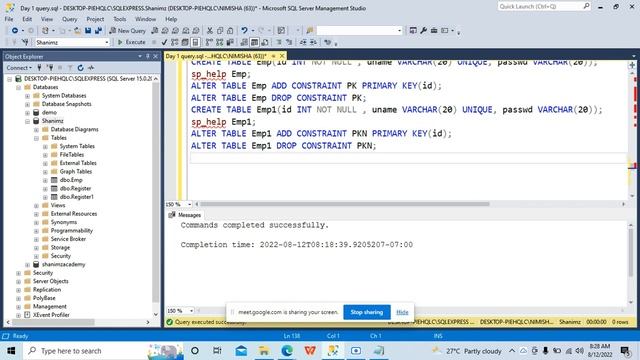
Task: Select the Server Objects folder
Action: pyautogui.click(x=50, y=282)
